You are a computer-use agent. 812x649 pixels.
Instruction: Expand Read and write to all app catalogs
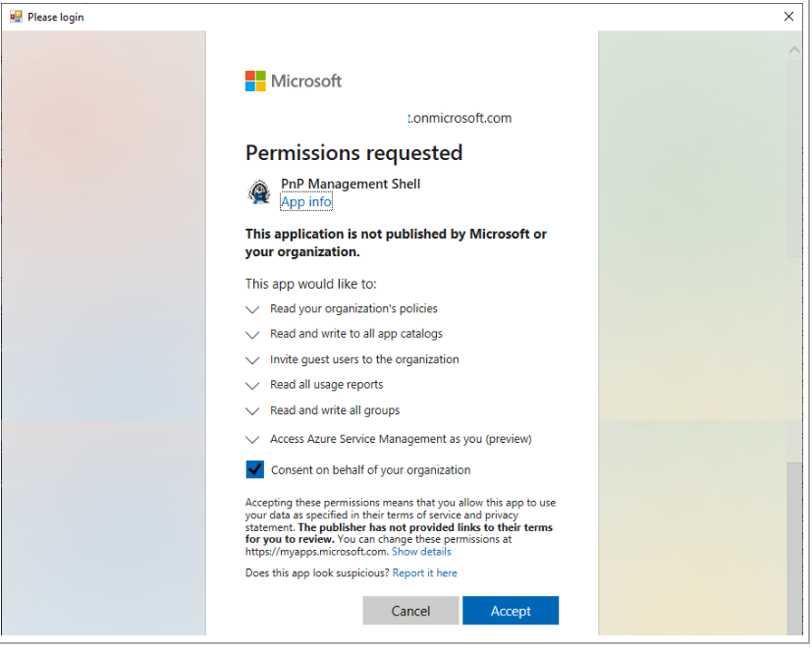point(253,335)
